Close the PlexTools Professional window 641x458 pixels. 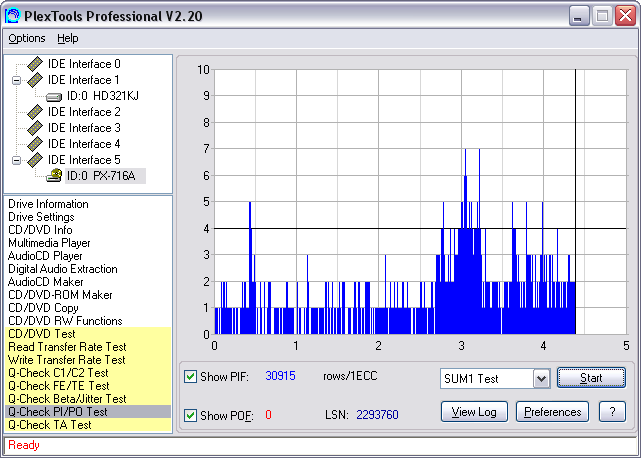point(625,16)
